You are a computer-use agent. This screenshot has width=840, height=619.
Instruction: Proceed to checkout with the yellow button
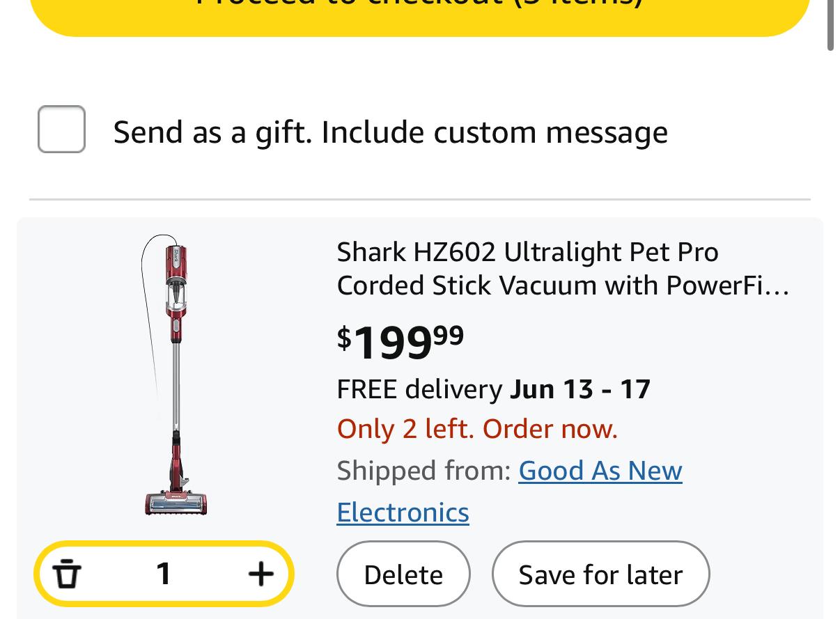[x=420, y=10]
